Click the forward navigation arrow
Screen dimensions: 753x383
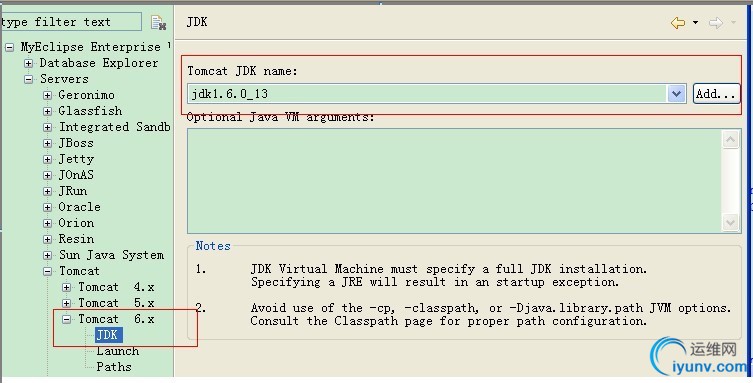coord(716,23)
